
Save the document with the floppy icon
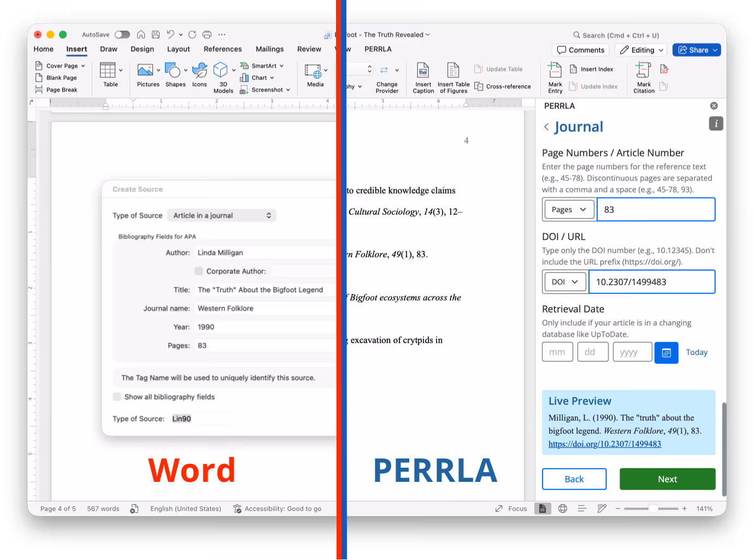156,34
